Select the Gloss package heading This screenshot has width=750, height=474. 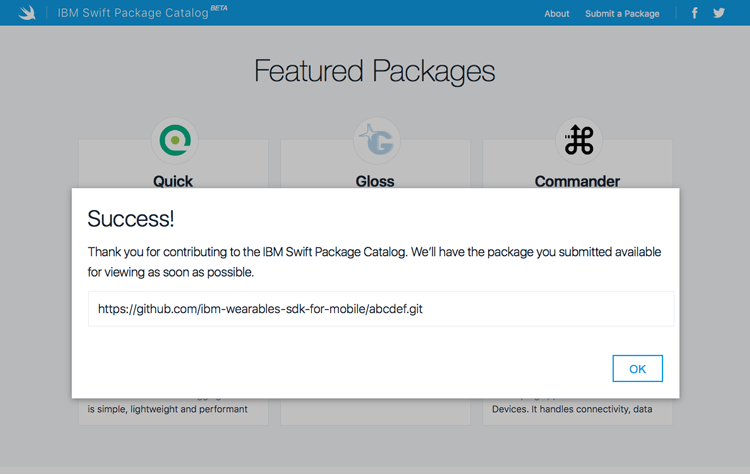click(375, 181)
